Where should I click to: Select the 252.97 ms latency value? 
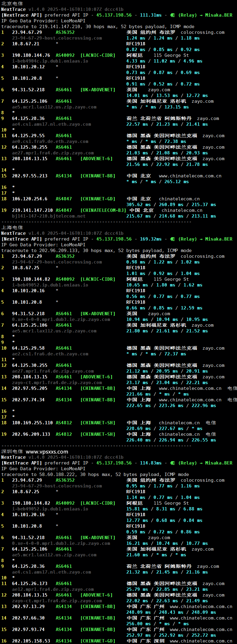pyautogui.click(x=138, y=635)
